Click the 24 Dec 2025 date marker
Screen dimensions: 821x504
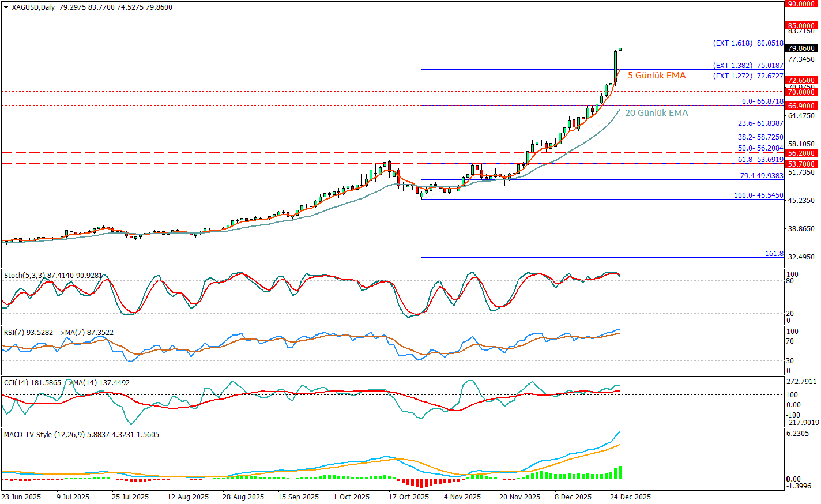[x=631, y=497]
